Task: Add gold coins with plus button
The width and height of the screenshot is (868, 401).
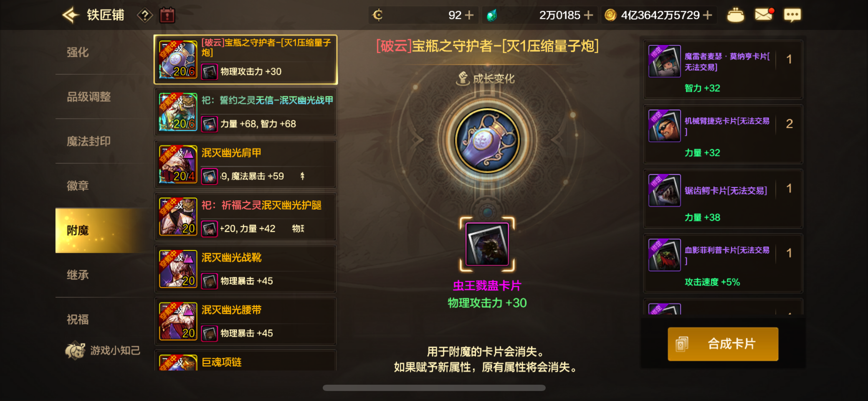Action: 707,15
